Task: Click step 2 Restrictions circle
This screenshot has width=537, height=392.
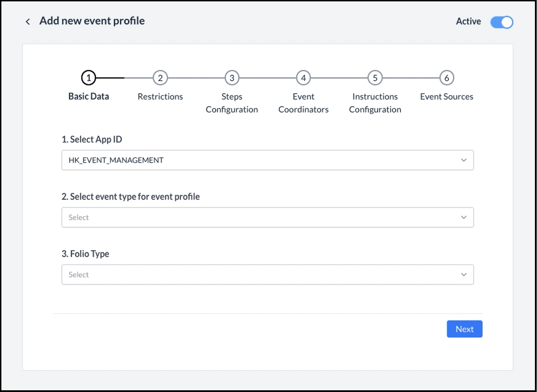Action: 160,78
